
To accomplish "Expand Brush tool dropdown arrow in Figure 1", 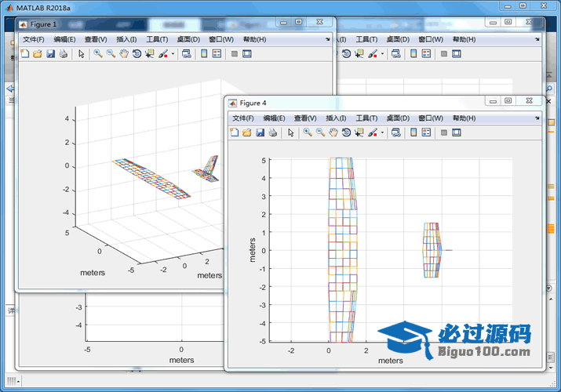I will (x=173, y=54).
